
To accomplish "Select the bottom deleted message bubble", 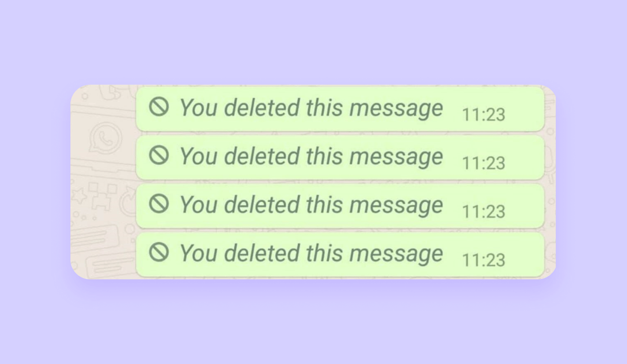I will (340, 254).
